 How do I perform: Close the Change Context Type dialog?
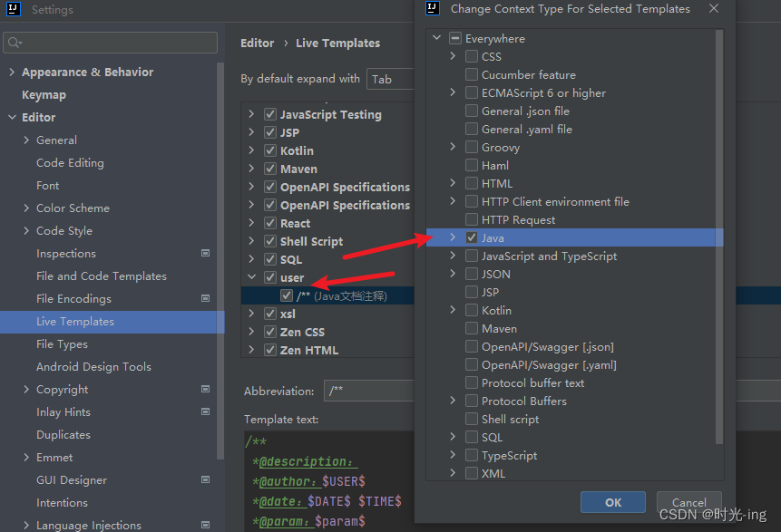tap(714, 9)
